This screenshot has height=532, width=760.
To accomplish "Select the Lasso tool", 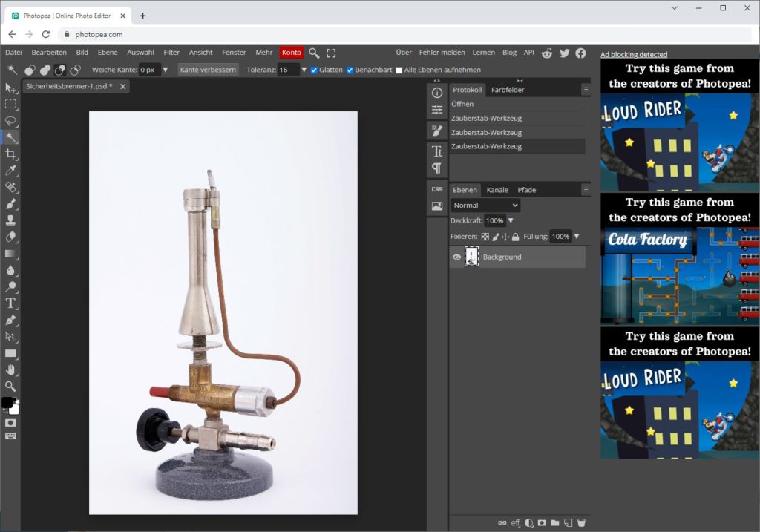I will pyautogui.click(x=10, y=120).
